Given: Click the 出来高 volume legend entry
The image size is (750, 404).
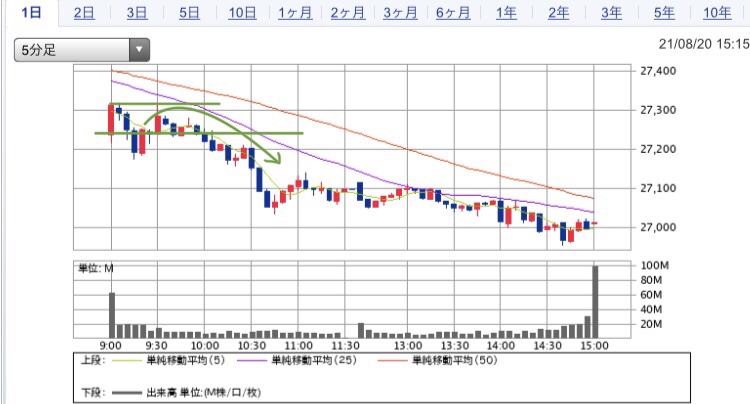Looking at the screenshot, I should (203, 393).
